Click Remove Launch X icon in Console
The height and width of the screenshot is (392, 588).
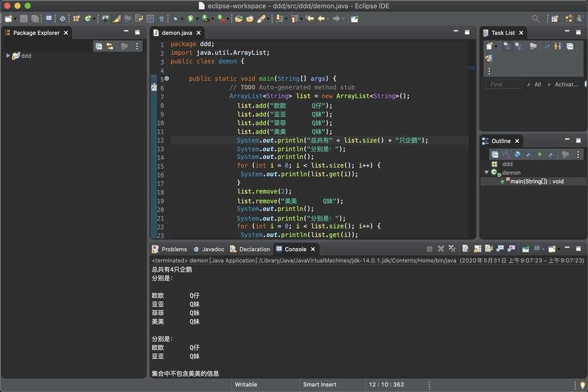[x=441, y=249]
